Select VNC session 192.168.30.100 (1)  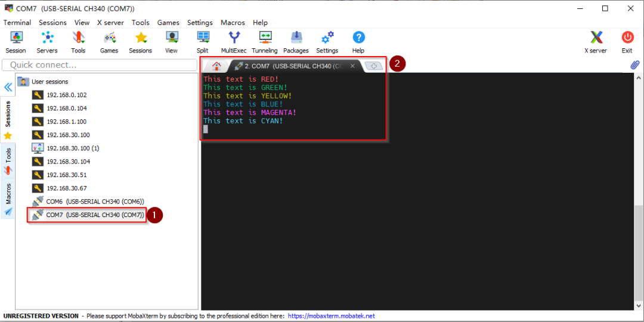coord(66,148)
